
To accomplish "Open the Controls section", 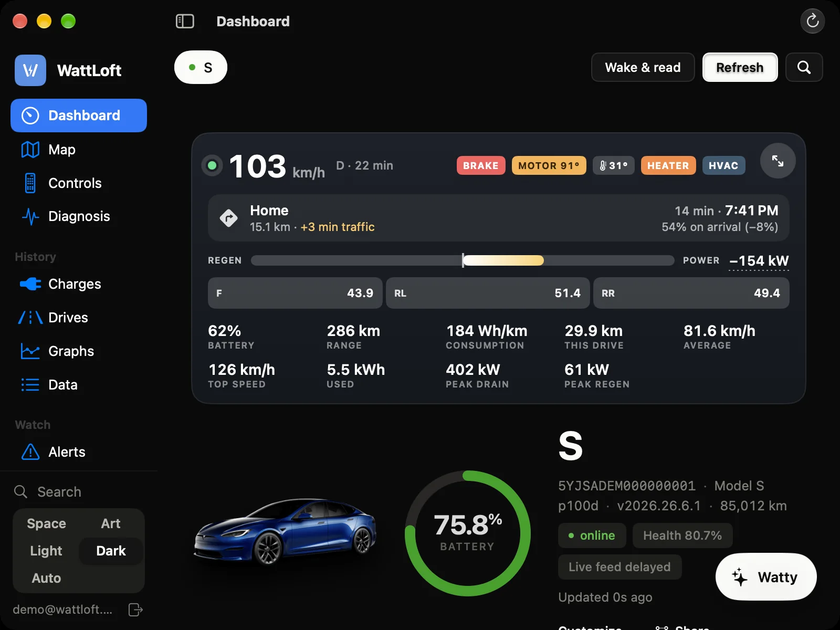I will click(79, 183).
